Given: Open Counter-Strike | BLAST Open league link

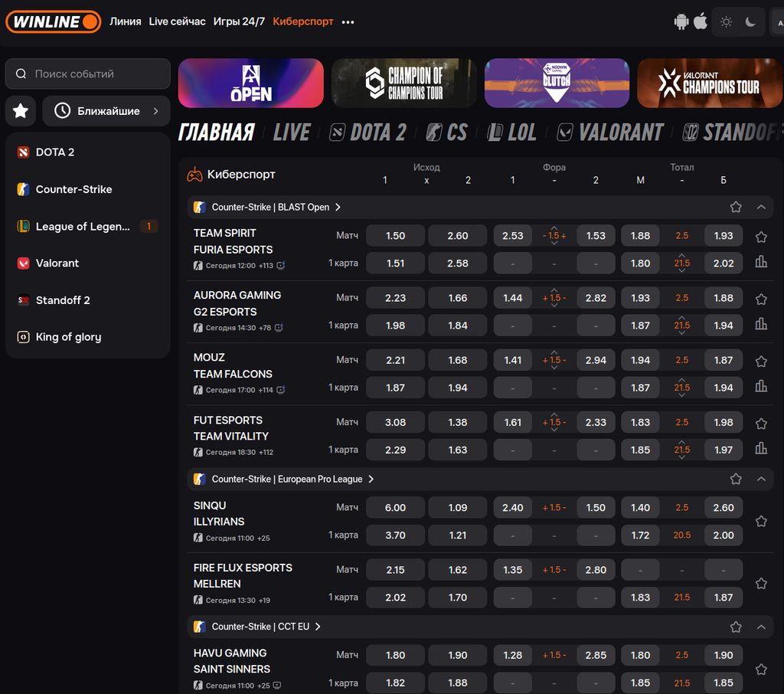Looking at the screenshot, I should pos(276,207).
